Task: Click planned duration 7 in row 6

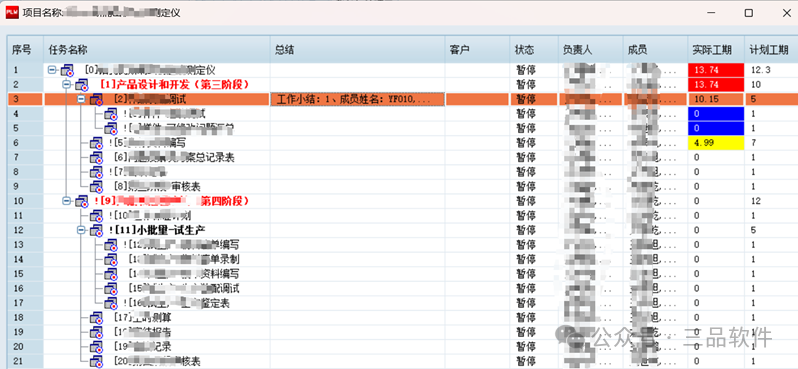Action: click(770, 143)
